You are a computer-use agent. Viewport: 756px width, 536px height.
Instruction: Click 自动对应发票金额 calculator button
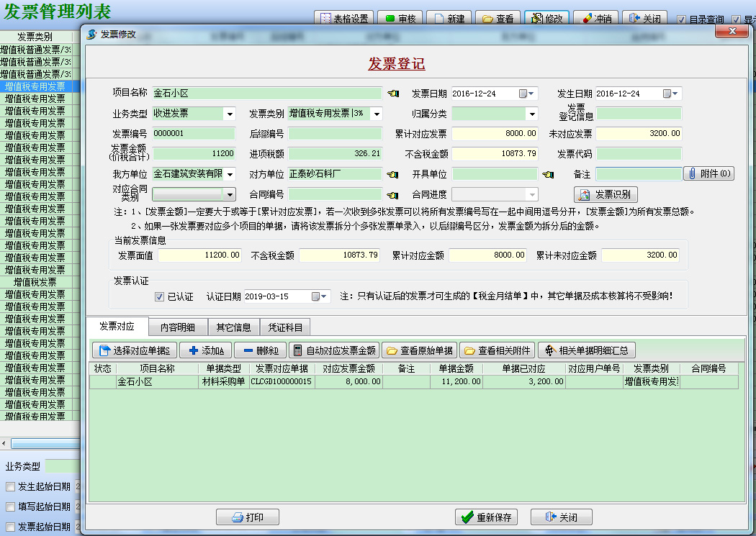[334, 350]
